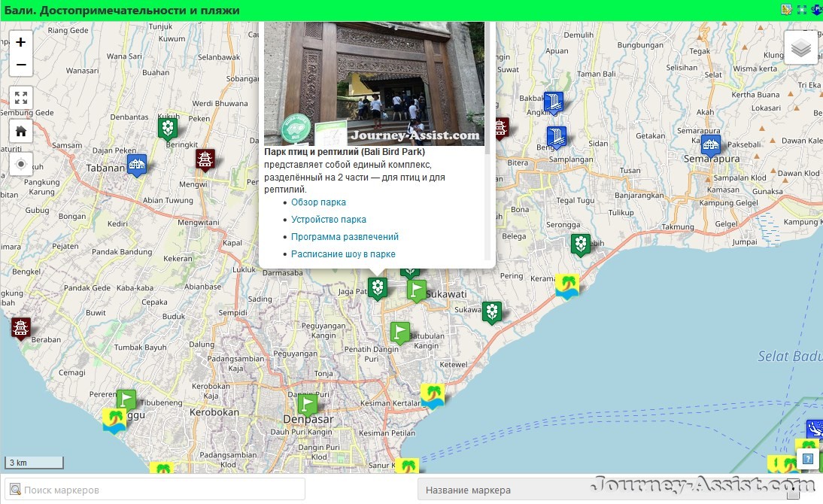This screenshot has height=504, width=823.
Task: Click the blue question mark help button
Action: click(808, 458)
